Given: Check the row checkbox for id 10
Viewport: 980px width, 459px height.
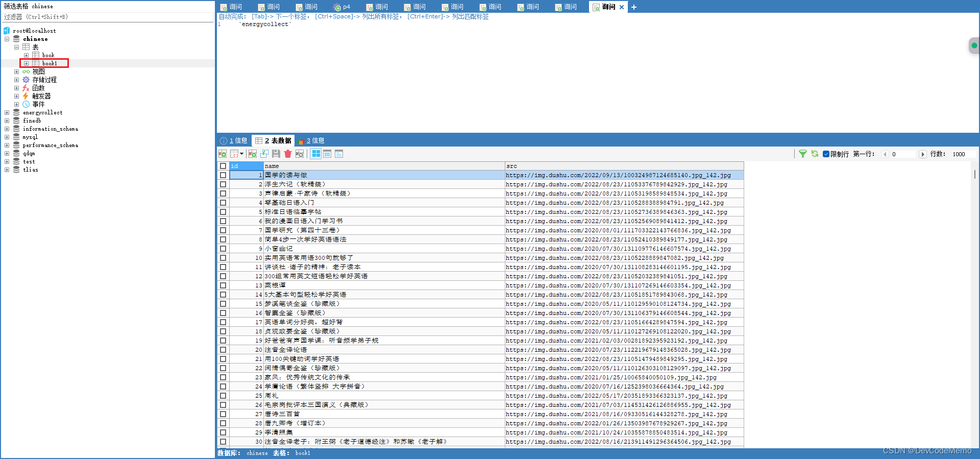Looking at the screenshot, I should tap(223, 258).
